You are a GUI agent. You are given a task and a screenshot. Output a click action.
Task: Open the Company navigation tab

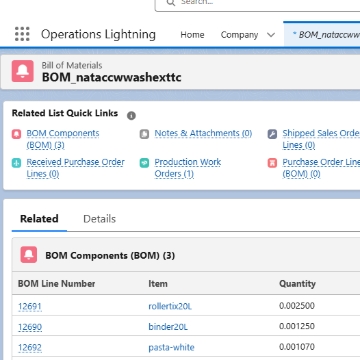point(239,35)
